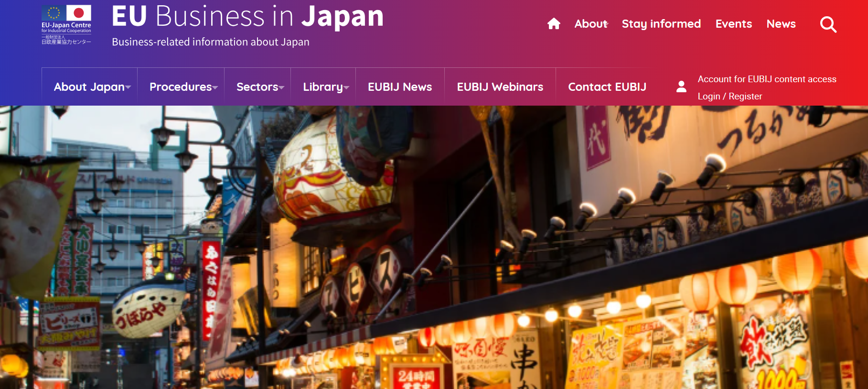Open the Events page link

(734, 24)
